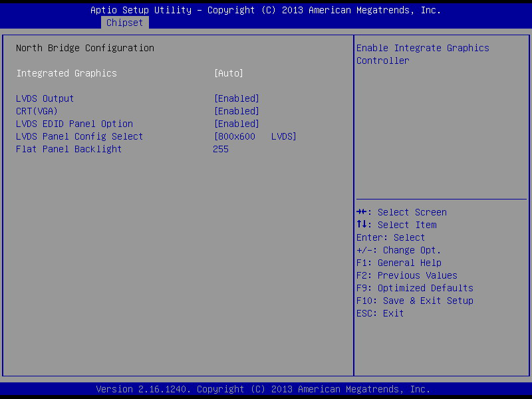The height and width of the screenshot is (399, 532).
Task: Open LVDS Panel Config 800x600 dropdown
Action: click(255, 136)
